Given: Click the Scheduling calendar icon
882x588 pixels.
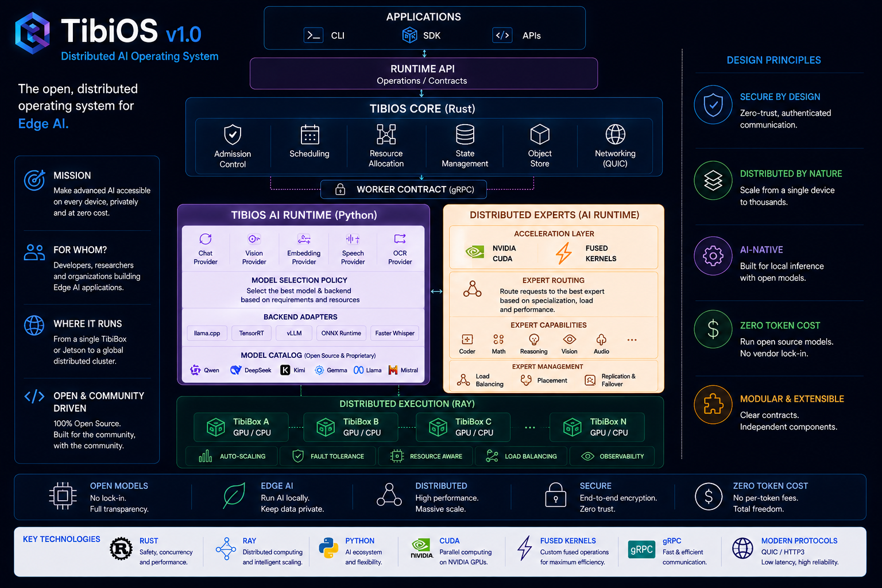Looking at the screenshot, I should (x=310, y=135).
